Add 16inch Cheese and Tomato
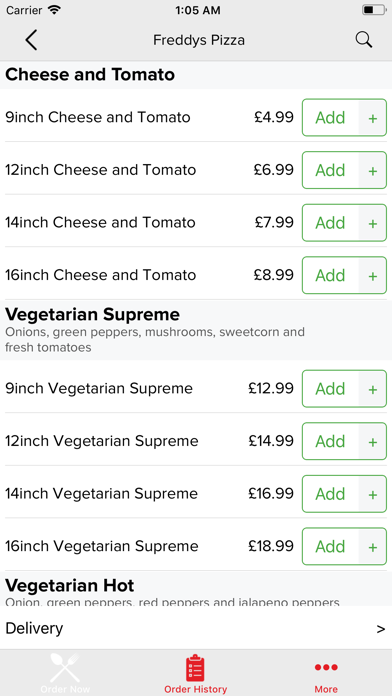 330,275
